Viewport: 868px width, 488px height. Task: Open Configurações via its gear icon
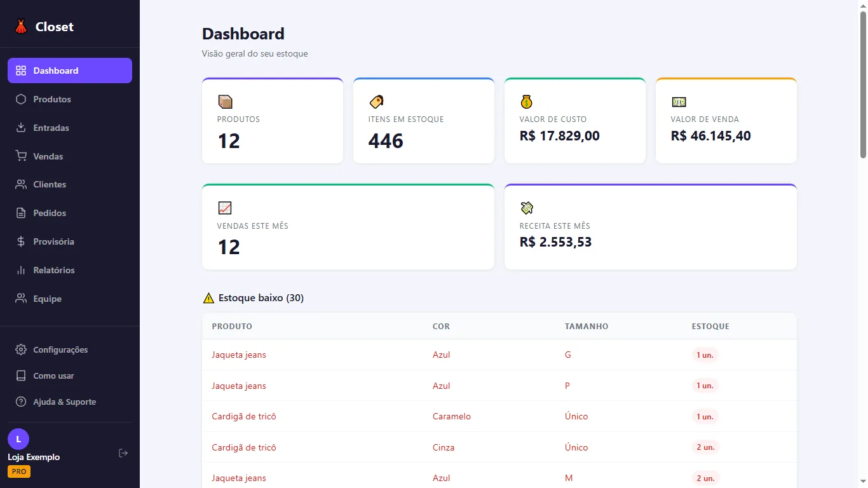(21, 349)
